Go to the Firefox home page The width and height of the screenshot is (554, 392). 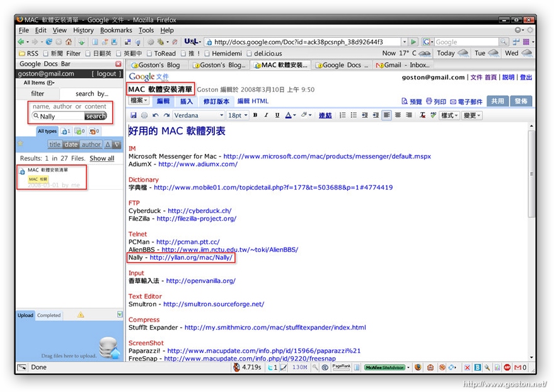[x=69, y=42]
